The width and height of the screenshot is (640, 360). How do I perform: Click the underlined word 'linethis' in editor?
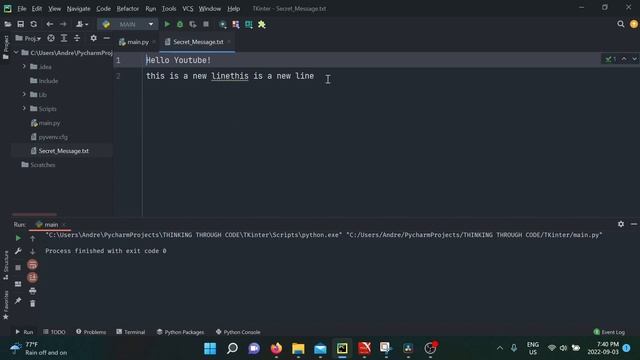[x=230, y=76]
